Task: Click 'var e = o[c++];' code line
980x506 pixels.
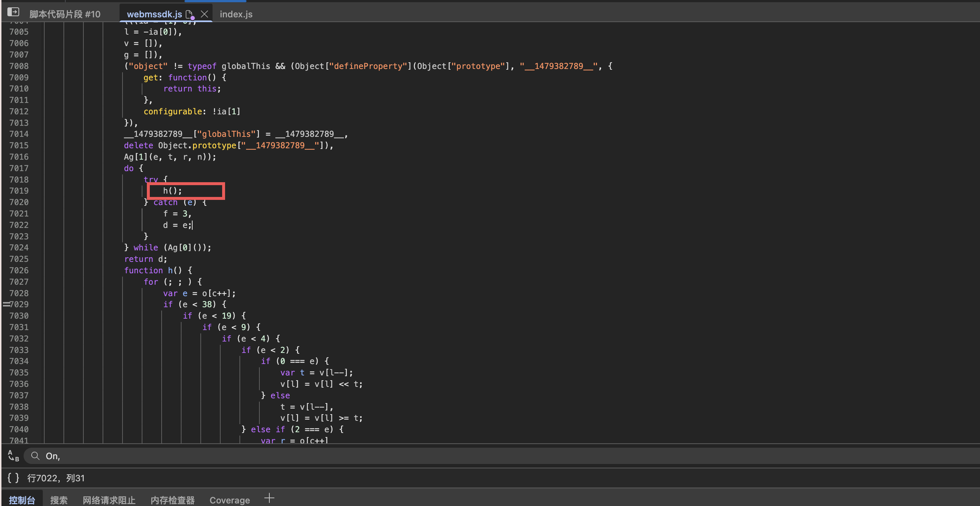Action: pos(199,293)
